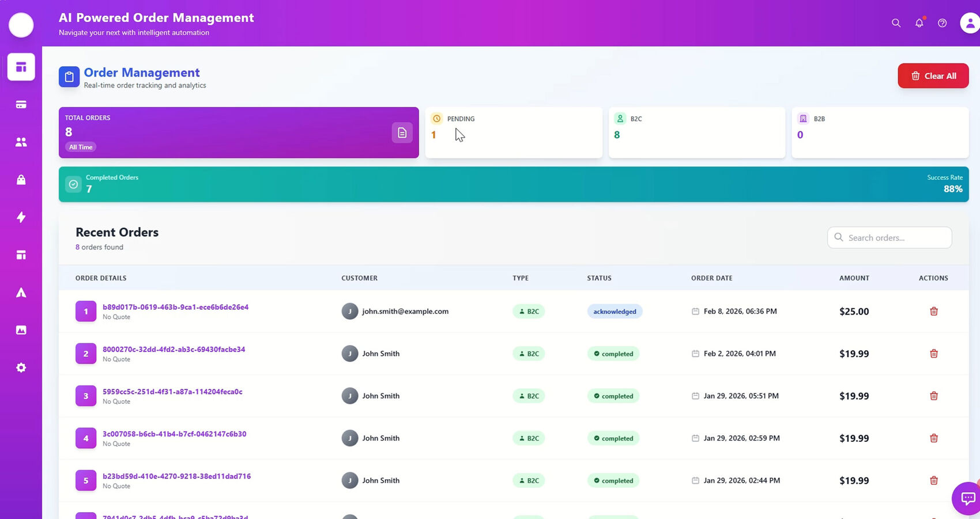Open the notifications bell

point(919,23)
